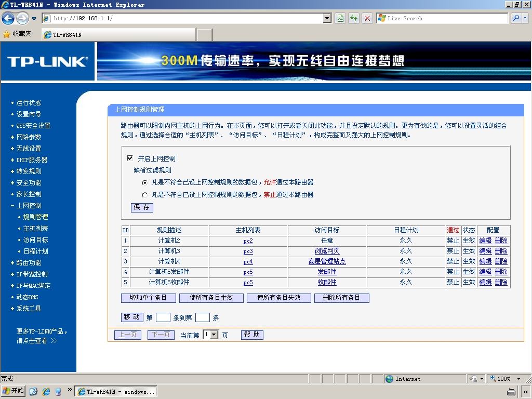Open the Favorites star (收藏夹)
Screen dimensions: 532x399
(x=17, y=34)
